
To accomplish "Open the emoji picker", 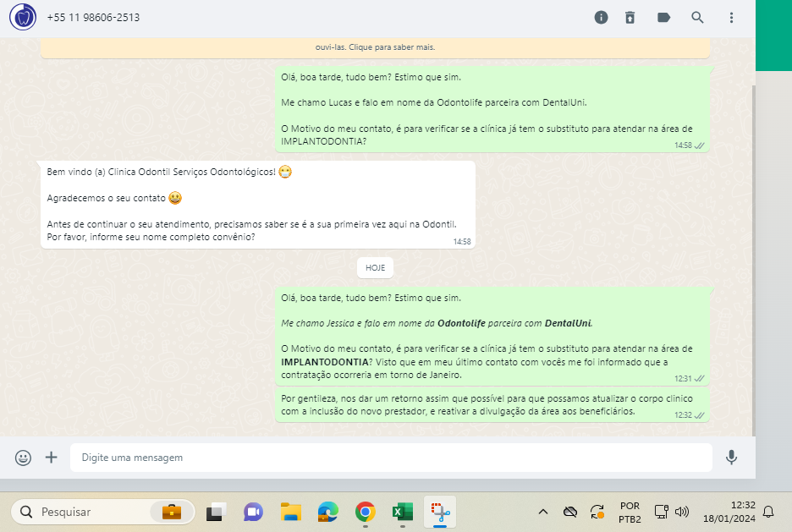I will click(23, 458).
